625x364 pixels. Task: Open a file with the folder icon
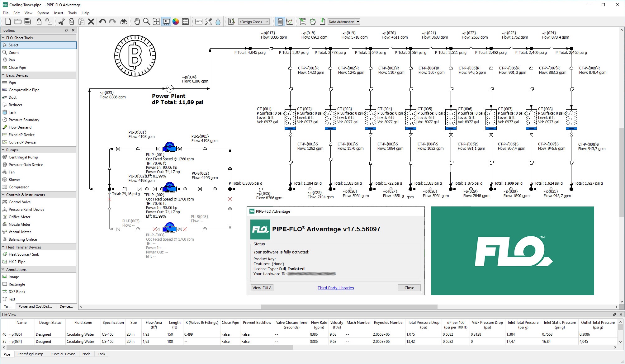(x=18, y=21)
